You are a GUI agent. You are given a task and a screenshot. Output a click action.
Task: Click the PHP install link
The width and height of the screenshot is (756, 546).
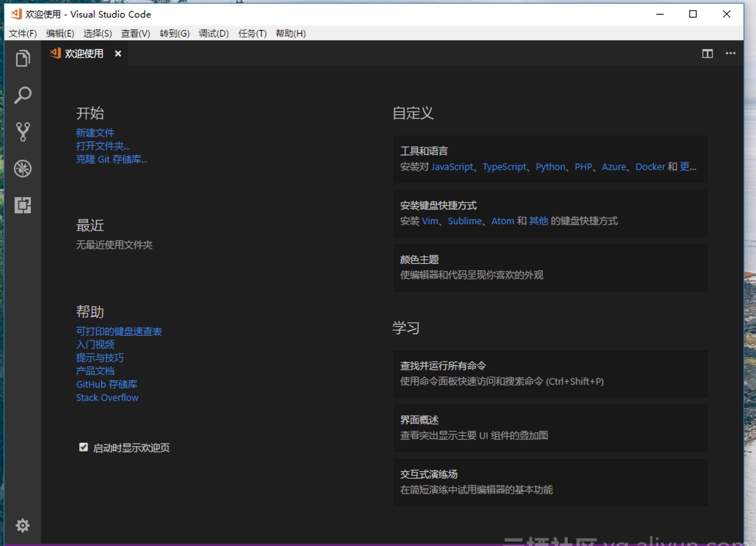click(583, 167)
